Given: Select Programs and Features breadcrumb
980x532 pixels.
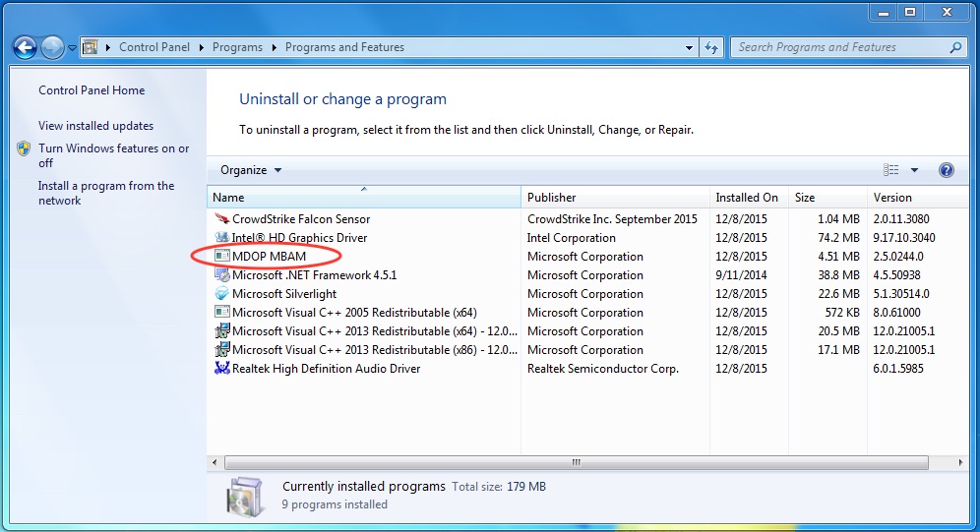Looking at the screenshot, I should pos(344,47).
